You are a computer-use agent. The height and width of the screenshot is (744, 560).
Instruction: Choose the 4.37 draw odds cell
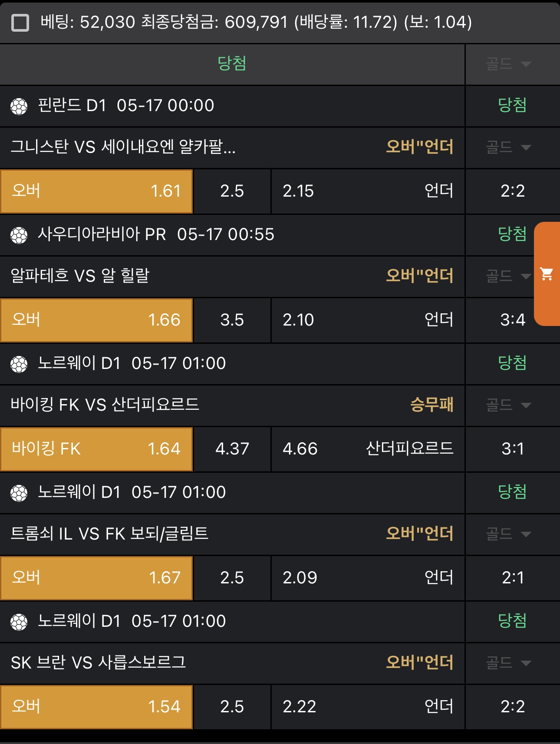pos(232,449)
